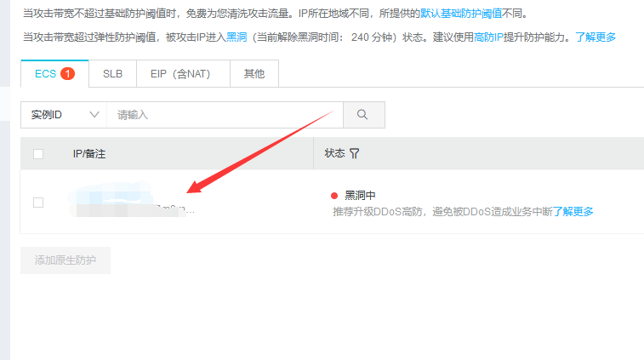The height and width of the screenshot is (360, 644).
Task: Open 了解更多 link beside DDoS高防 recommendation
Action: click(x=573, y=211)
